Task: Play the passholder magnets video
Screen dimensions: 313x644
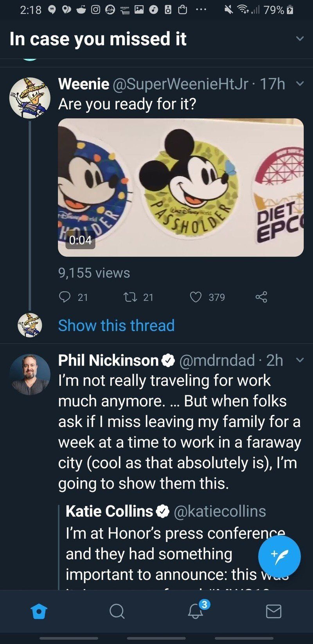Action: pos(181,188)
